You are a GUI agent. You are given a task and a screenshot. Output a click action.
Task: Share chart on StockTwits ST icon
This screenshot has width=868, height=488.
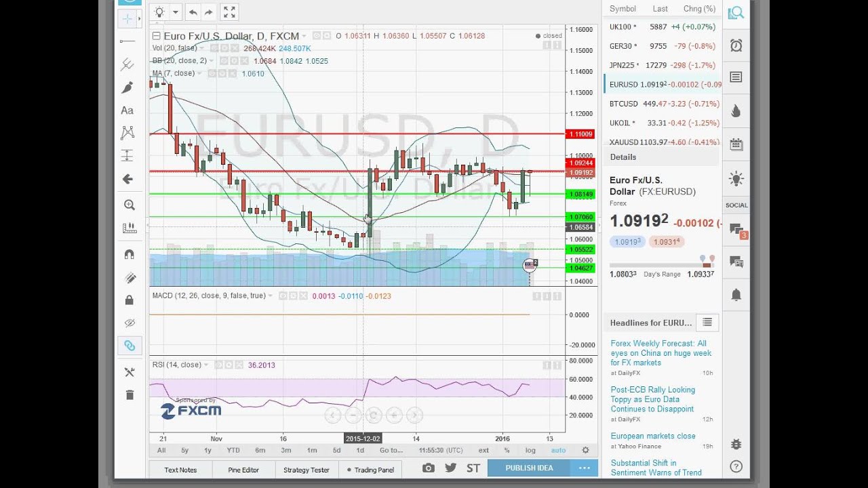[473, 468]
